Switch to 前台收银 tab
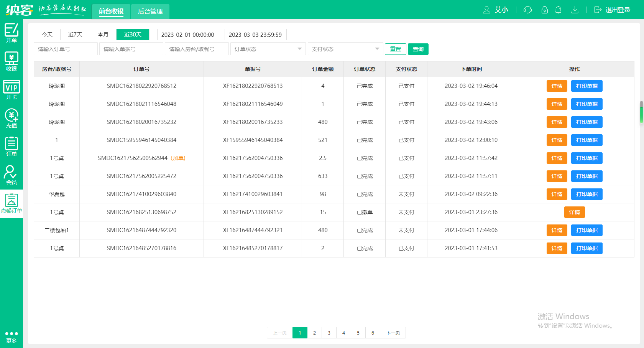 click(111, 12)
